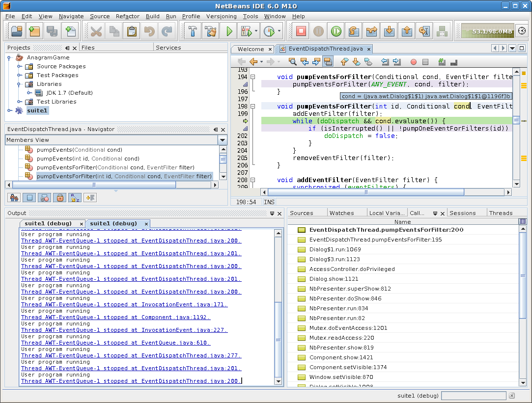The width and height of the screenshot is (532, 403).
Task: Click the Continue debugger green icon
Action: [336, 31]
